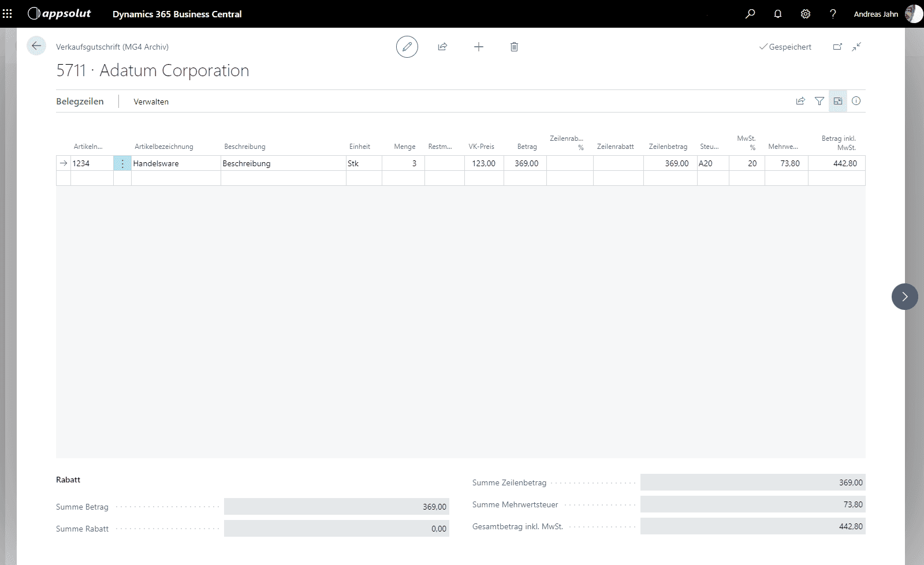Open the app launcher waffle icon
This screenshot has height=565, width=924.
(8, 14)
